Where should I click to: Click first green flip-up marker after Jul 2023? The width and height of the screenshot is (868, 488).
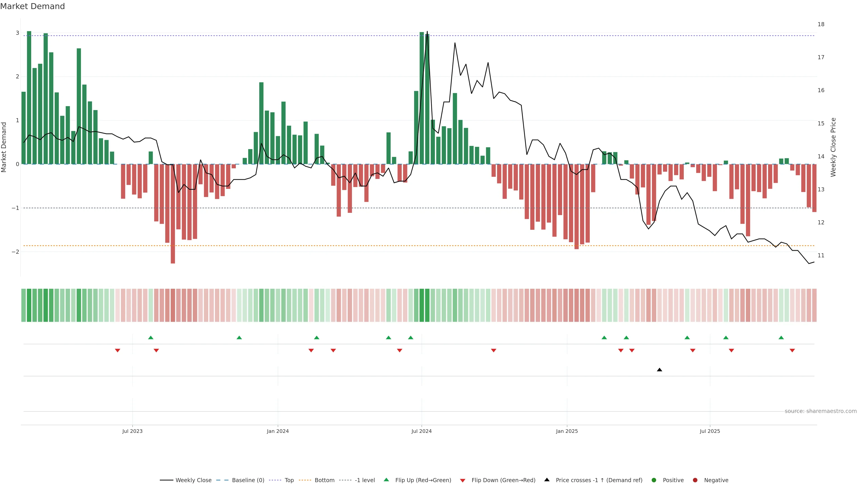coord(151,338)
